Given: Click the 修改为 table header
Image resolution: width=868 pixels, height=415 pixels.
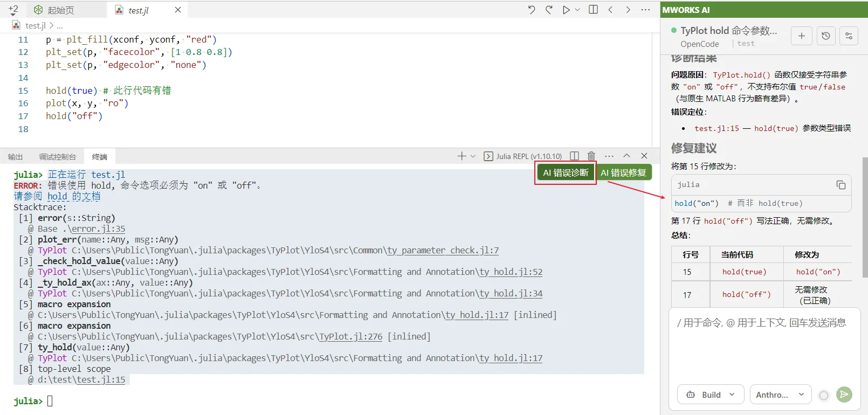Looking at the screenshot, I should tap(807, 254).
